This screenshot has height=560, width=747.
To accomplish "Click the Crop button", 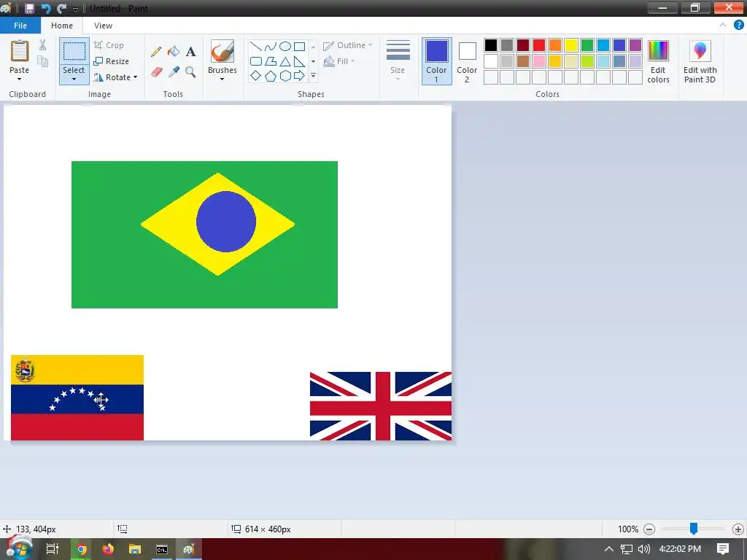I will [x=109, y=45].
